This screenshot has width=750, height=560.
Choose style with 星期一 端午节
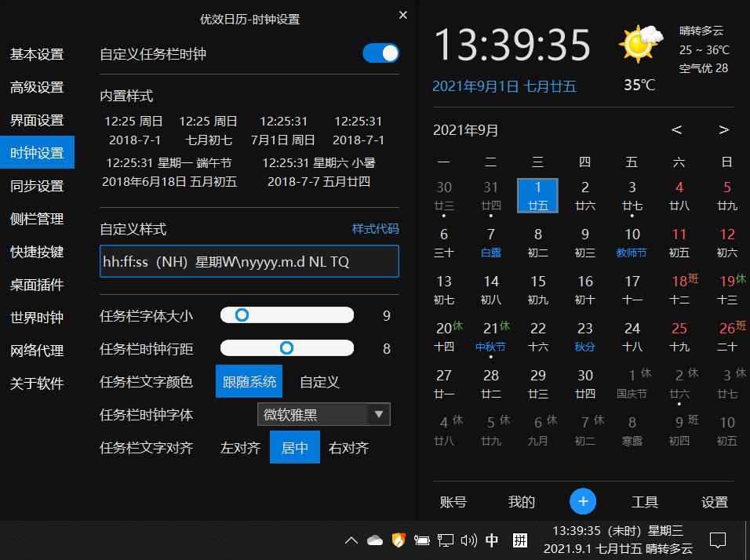tap(169, 173)
